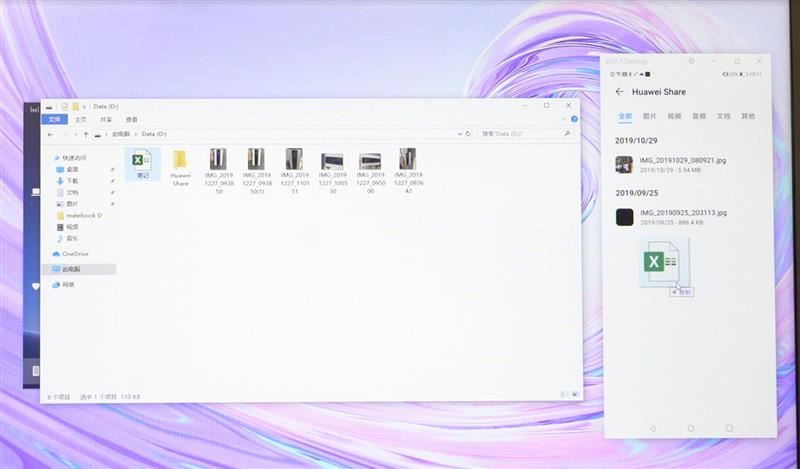Select 网络 in the navigation pane
Viewport: 800px width, 469px height.
pyautogui.click(x=68, y=285)
